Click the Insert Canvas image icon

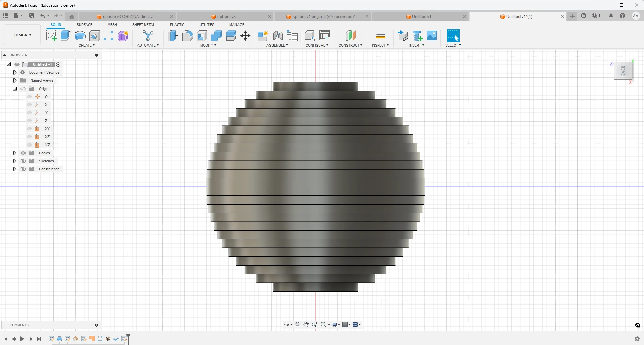[x=432, y=36]
